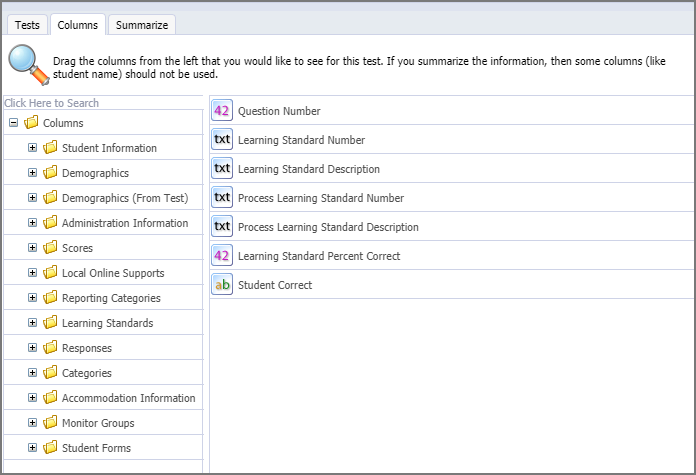This screenshot has width=696, height=475.
Task: Expand the Learning Standards node
Action: tap(32, 322)
